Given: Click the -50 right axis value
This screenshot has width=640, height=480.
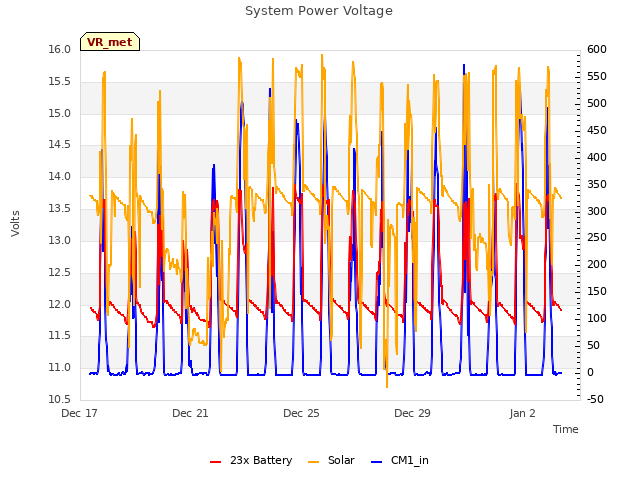Looking at the screenshot, I should click(x=596, y=399).
